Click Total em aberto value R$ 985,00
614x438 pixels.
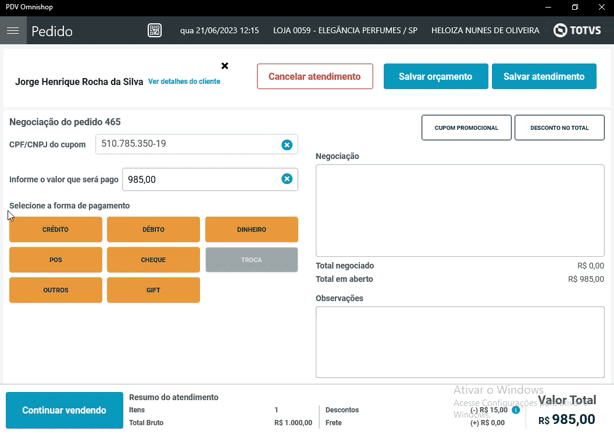586,279
